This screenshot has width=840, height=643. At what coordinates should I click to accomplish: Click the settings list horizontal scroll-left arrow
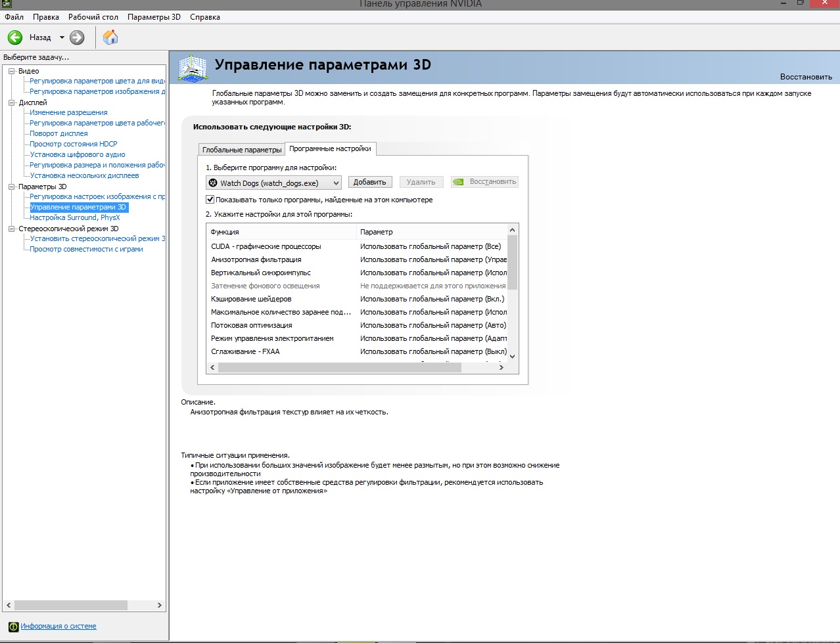(x=212, y=368)
